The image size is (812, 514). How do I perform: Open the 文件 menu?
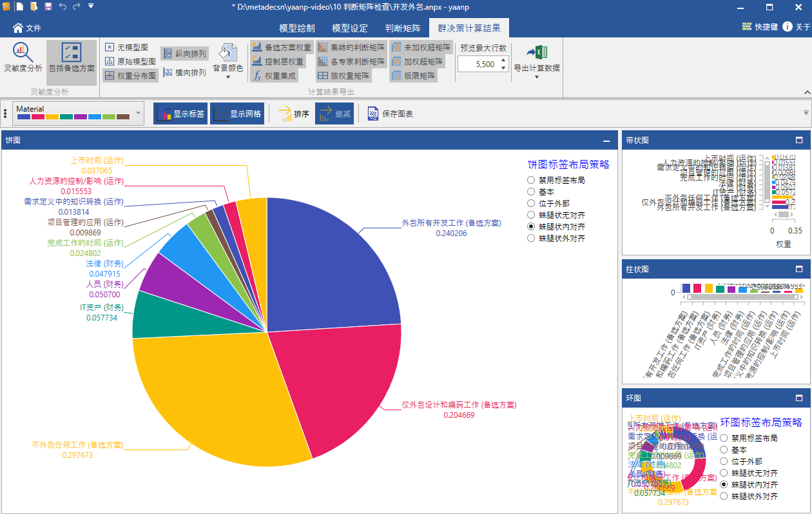[x=27, y=28]
